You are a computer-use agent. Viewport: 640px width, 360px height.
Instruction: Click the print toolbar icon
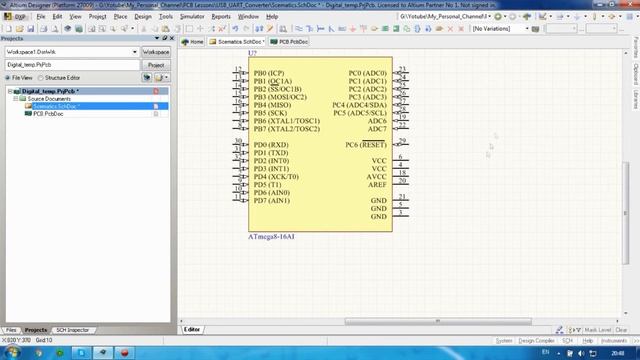point(43,29)
